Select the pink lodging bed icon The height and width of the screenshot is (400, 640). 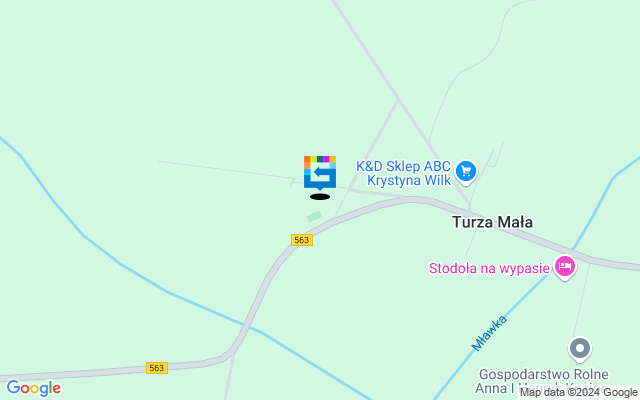click(x=565, y=267)
